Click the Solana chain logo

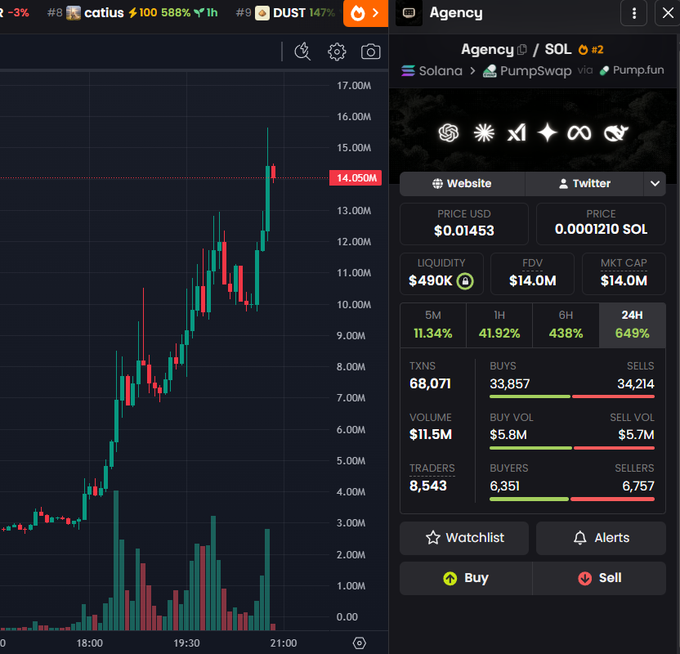click(x=408, y=70)
